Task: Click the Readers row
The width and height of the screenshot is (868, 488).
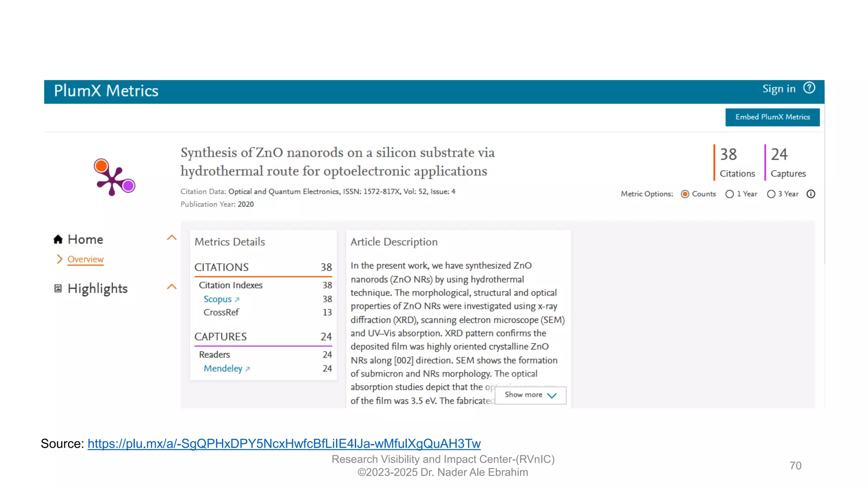Action: coord(265,355)
